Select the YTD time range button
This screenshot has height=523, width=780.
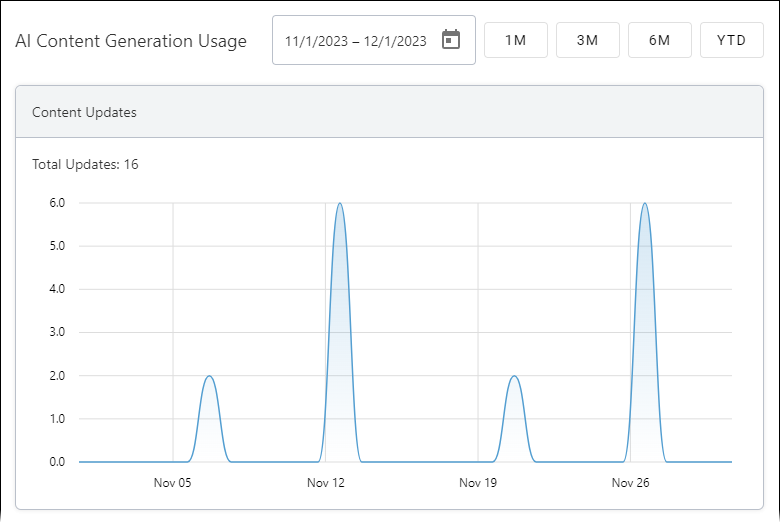click(x=731, y=41)
